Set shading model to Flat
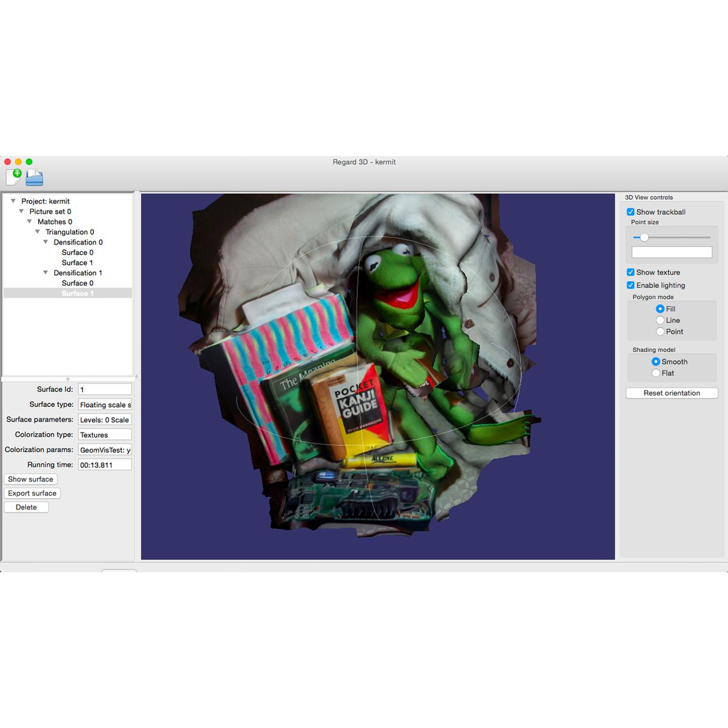Viewport: 728px width, 728px height. 656,372
